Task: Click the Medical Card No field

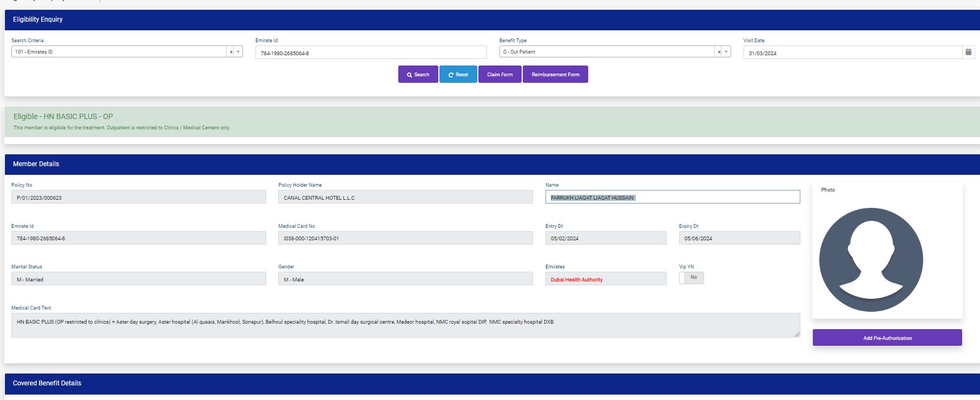Action: (405, 238)
